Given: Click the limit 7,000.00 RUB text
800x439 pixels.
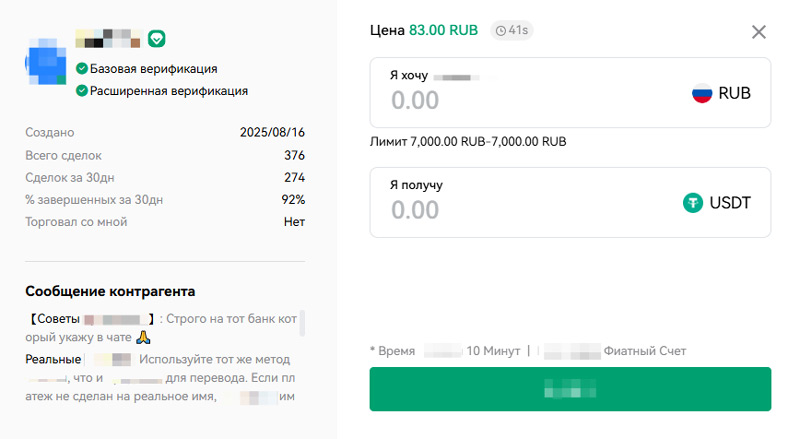Looking at the screenshot, I should pyautogui.click(x=468, y=142).
